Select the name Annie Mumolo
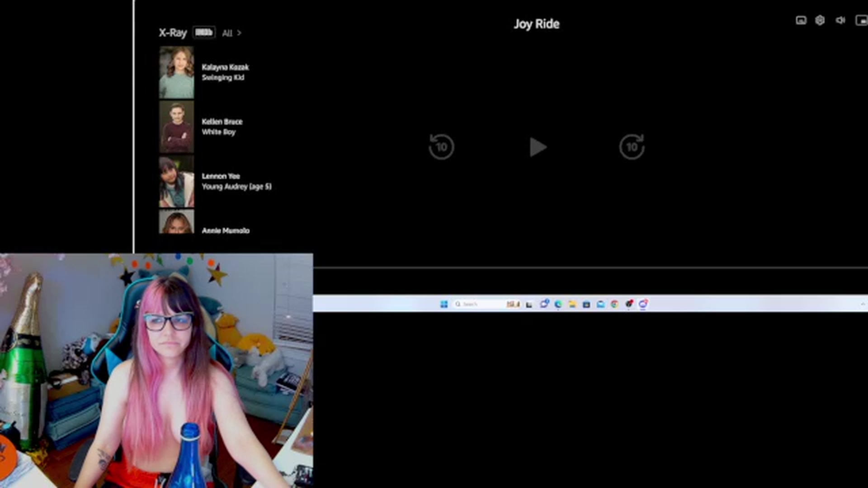This screenshot has height=488, width=868. click(x=226, y=230)
